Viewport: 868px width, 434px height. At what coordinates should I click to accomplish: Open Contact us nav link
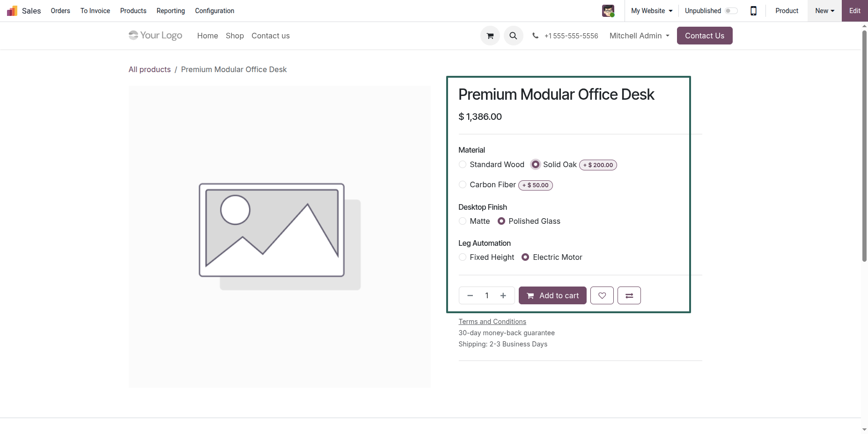[271, 36]
